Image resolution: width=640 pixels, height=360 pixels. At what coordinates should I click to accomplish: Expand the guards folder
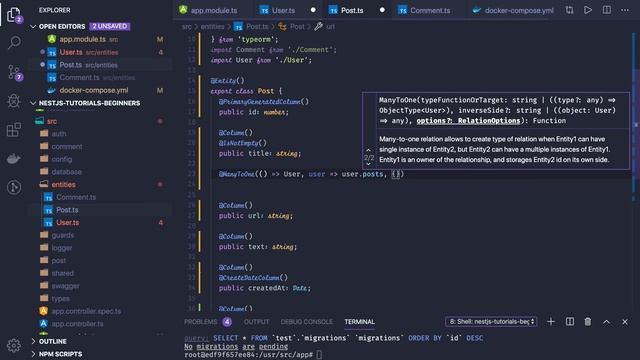pos(100,235)
